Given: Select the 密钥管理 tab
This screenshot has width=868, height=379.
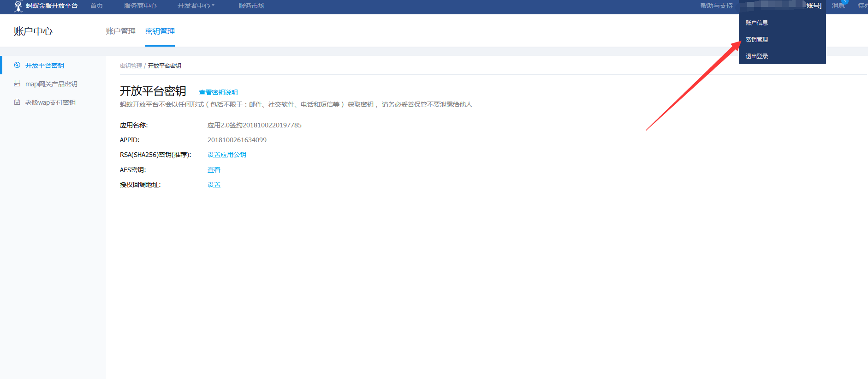Looking at the screenshot, I should pyautogui.click(x=160, y=31).
